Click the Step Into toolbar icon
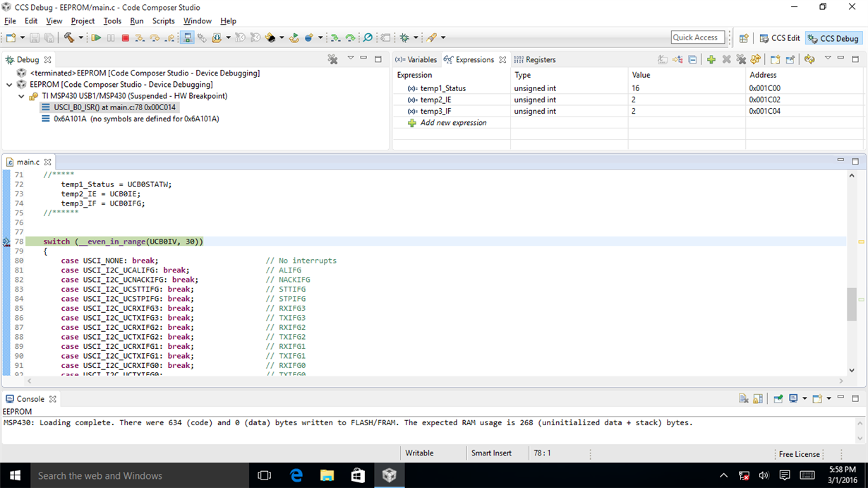 click(140, 37)
